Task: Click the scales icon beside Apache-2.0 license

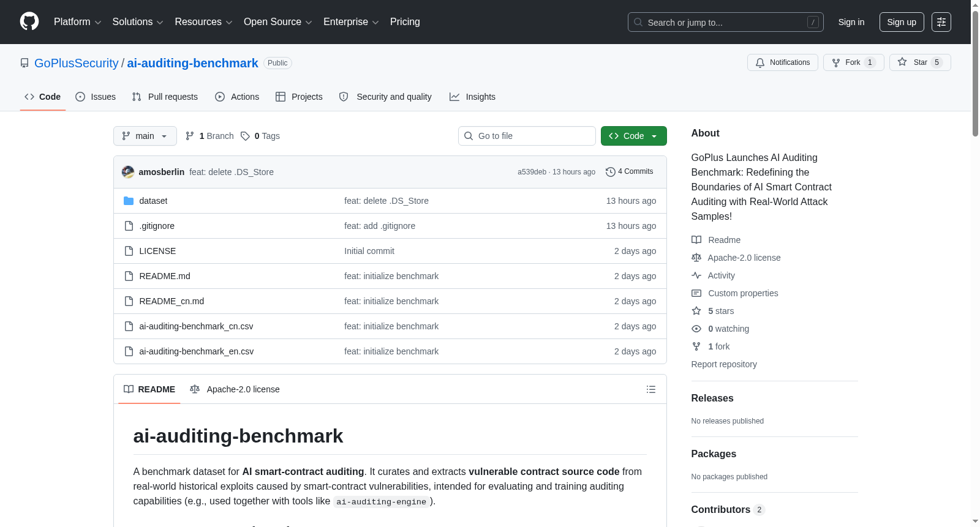Action: [696, 258]
